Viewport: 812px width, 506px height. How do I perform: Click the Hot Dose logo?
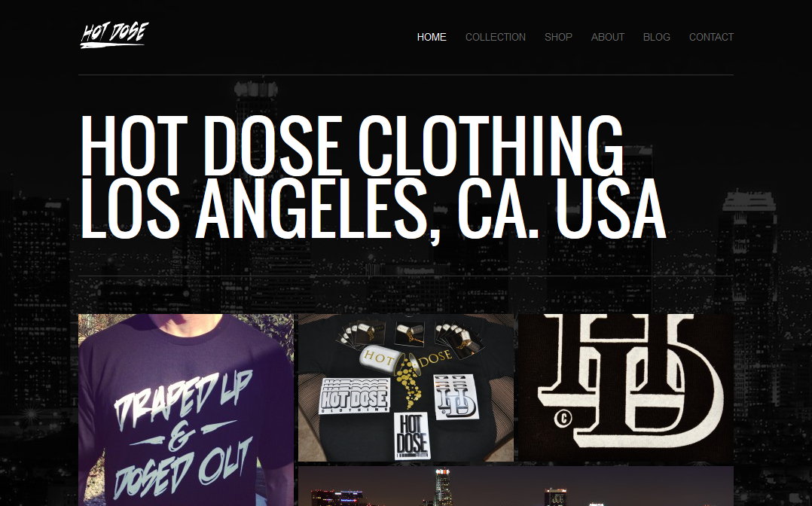coord(114,35)
